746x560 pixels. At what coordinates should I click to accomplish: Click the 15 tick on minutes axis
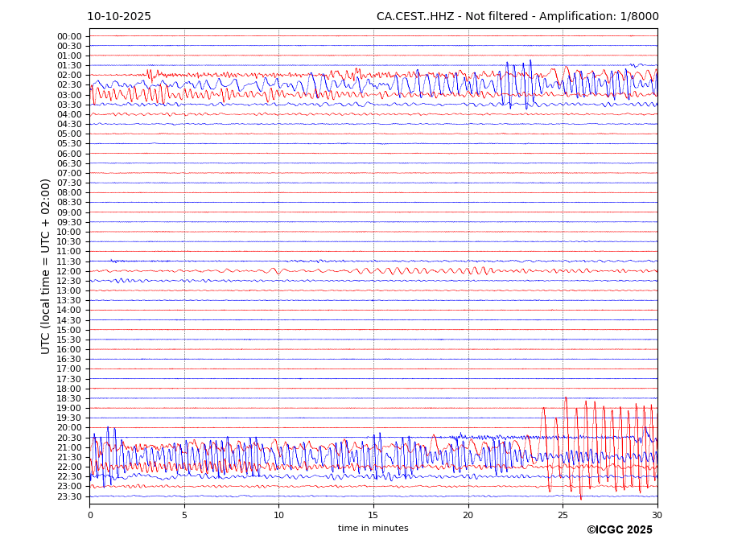point(373,515)
